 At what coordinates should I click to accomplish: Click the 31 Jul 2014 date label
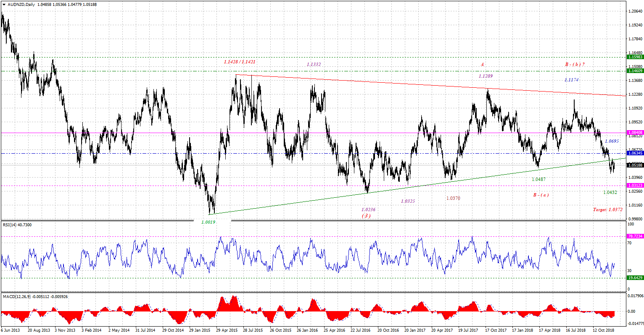146,330
